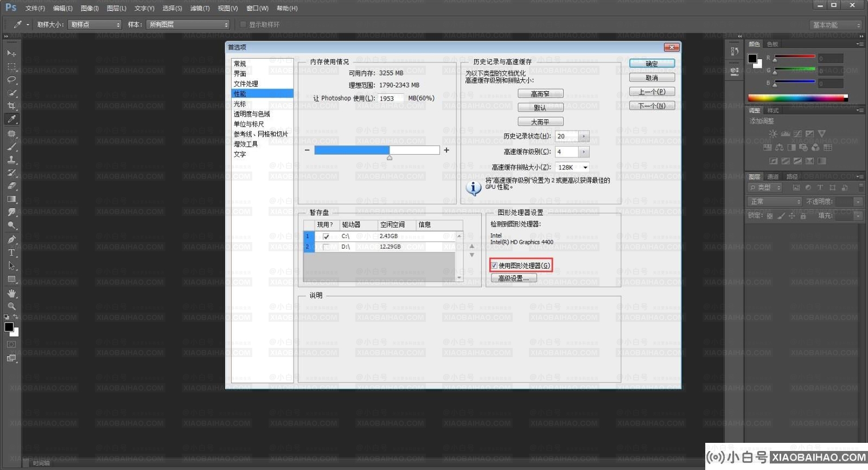Viewport: 868px width, 470px height.
Task: Open 高级设置 graphics button
Action: point(514,278)
